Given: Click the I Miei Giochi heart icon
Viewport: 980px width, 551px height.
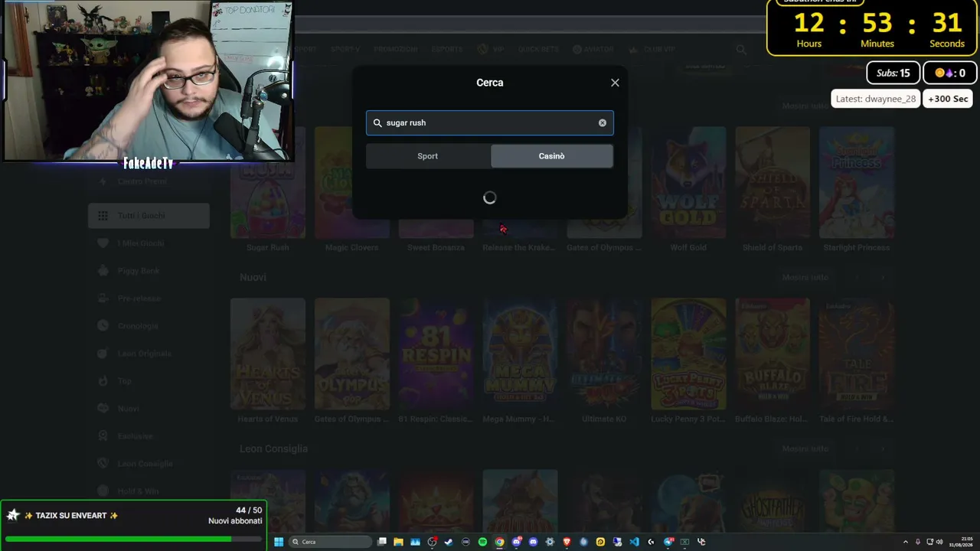Looking at the screenshot, I should pyautogui.click(x=103, y=243).
